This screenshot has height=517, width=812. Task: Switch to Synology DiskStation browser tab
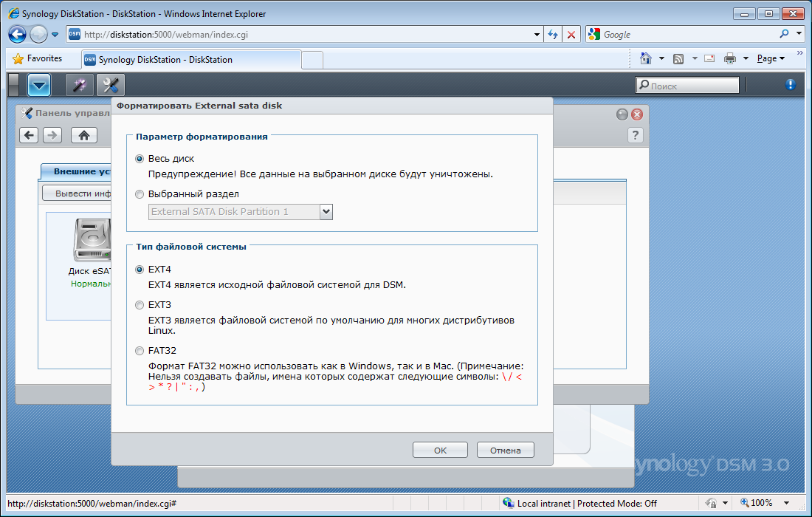click(191, 60)
